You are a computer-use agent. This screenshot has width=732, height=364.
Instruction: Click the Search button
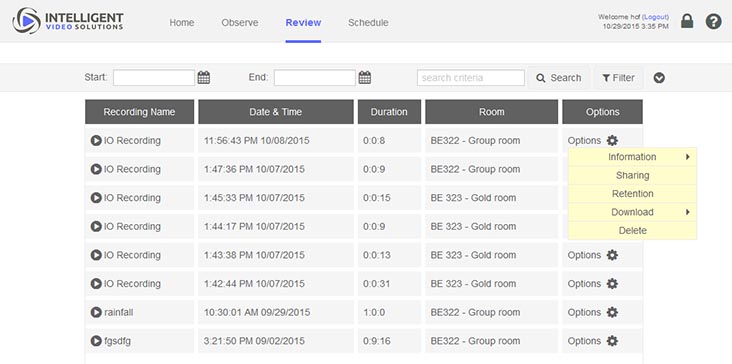(559, 78)
